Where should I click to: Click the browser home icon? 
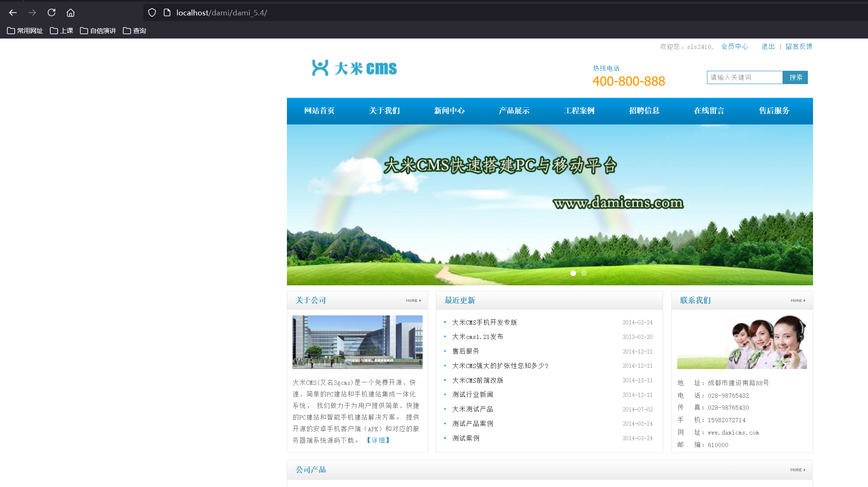click(70, 13)
